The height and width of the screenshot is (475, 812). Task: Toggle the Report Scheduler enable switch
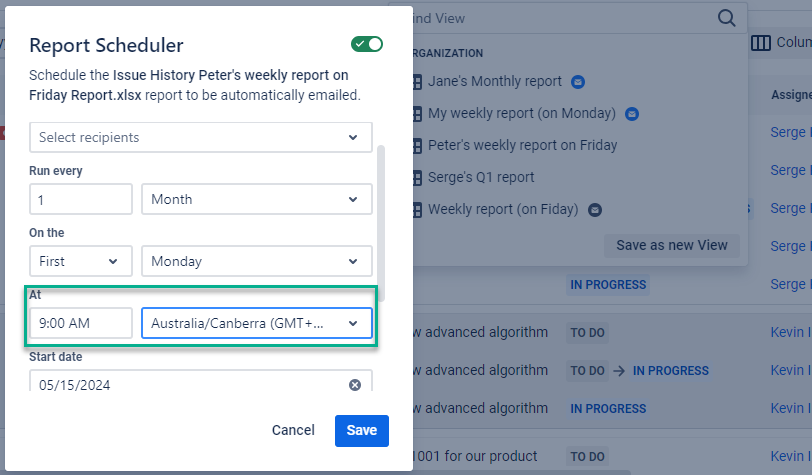coord(367,44)
